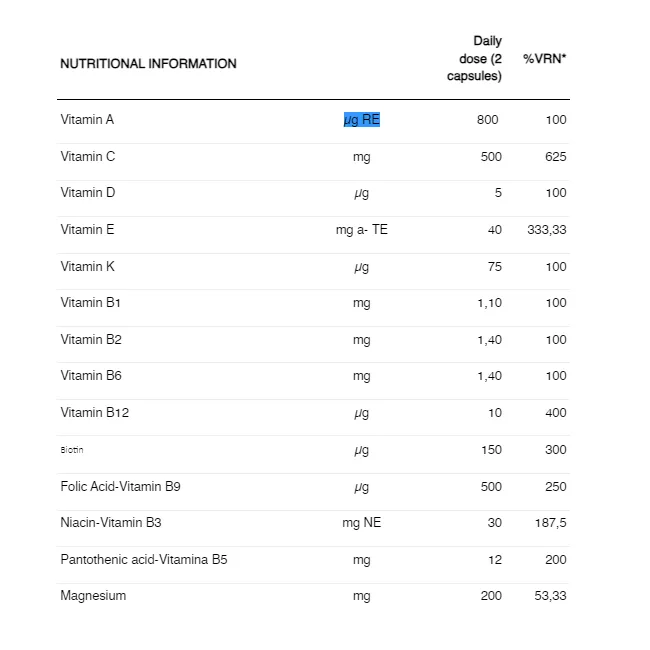Click the Vitamin B1 dose value 1,10
The image size is (650, 650).
tap(489, 303)
